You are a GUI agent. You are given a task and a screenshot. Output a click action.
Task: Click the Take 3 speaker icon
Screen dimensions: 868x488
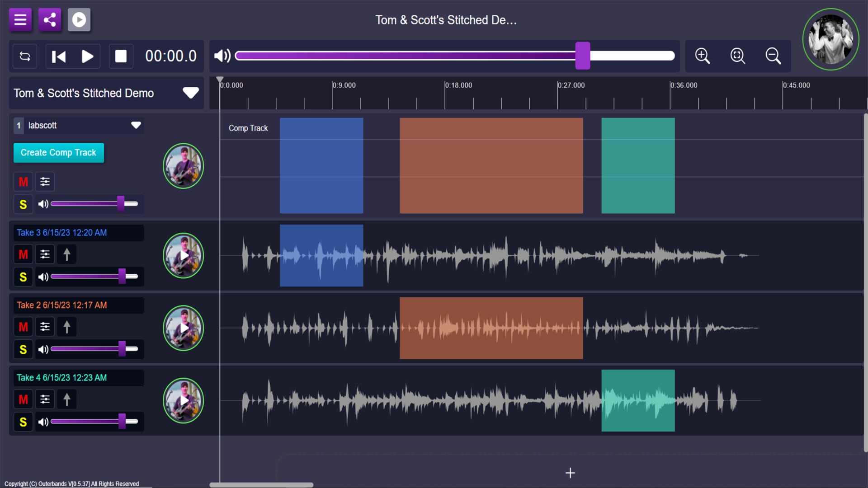tap(43, 277)
